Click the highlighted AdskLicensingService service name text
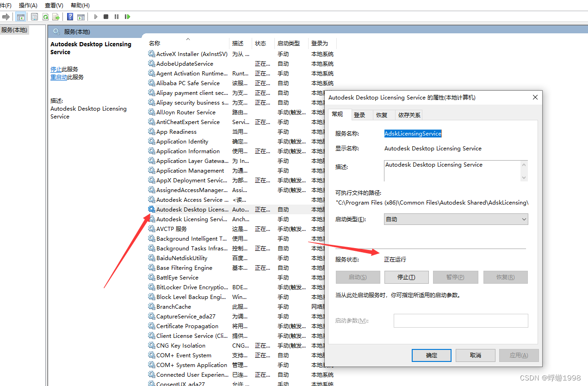This screenshot has height=386, width=588. coord(413,133)
